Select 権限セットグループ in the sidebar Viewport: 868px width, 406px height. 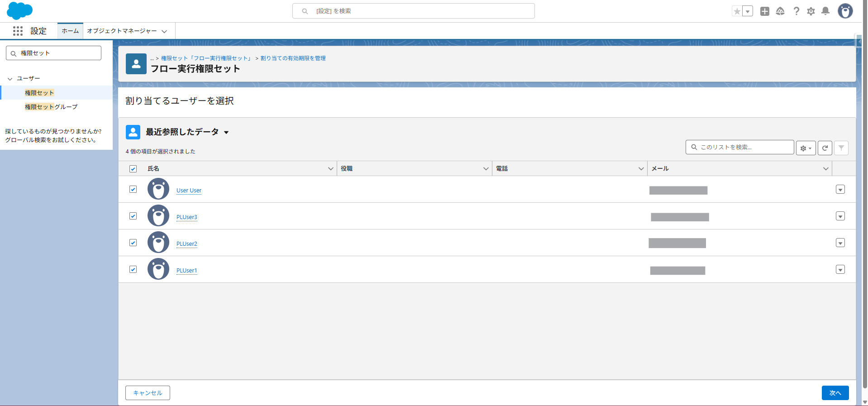(51, 107)
